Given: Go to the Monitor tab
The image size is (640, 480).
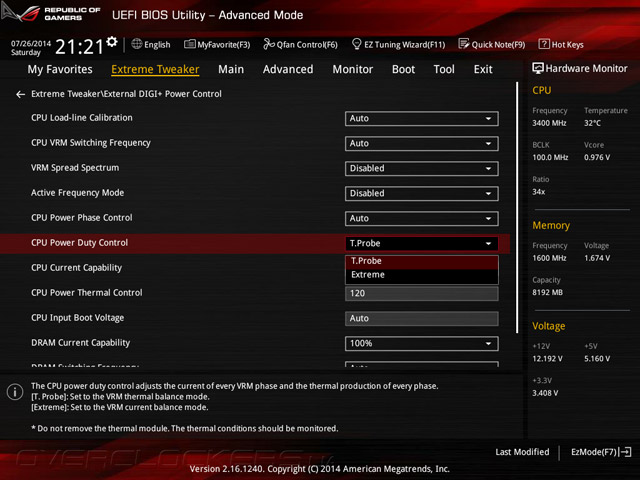Looking at the screenshot, I should [353, 69].
